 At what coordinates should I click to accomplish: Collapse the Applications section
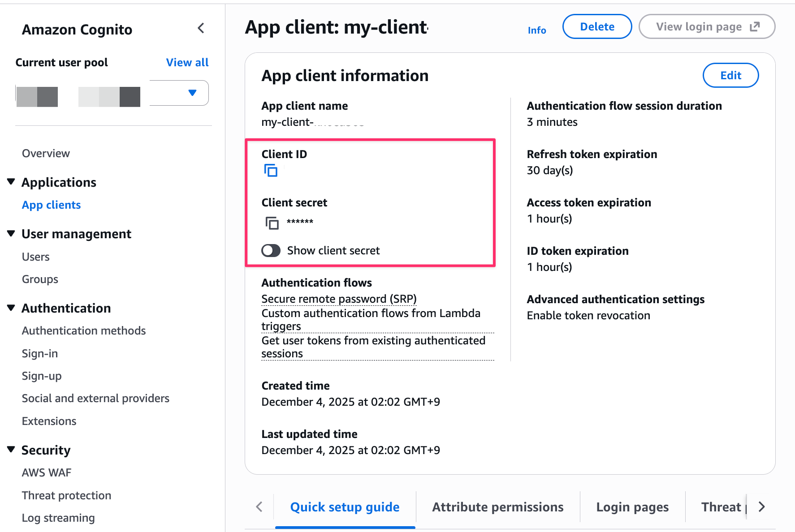tap(11, 182)
